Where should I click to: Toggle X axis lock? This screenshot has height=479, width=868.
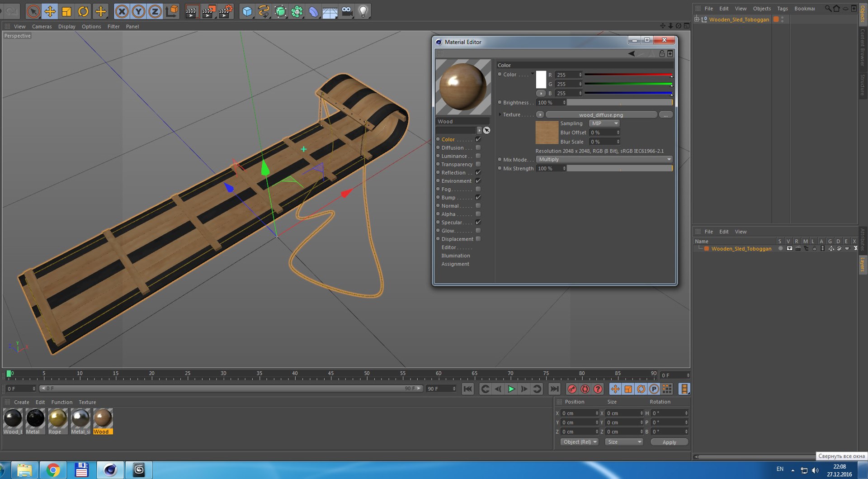click(122, 11)
